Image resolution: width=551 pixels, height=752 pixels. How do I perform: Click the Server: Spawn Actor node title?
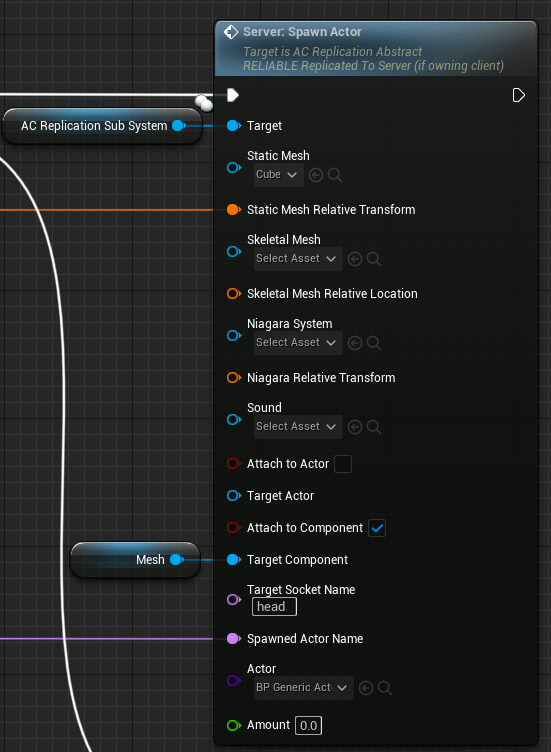tap(302, 32)
